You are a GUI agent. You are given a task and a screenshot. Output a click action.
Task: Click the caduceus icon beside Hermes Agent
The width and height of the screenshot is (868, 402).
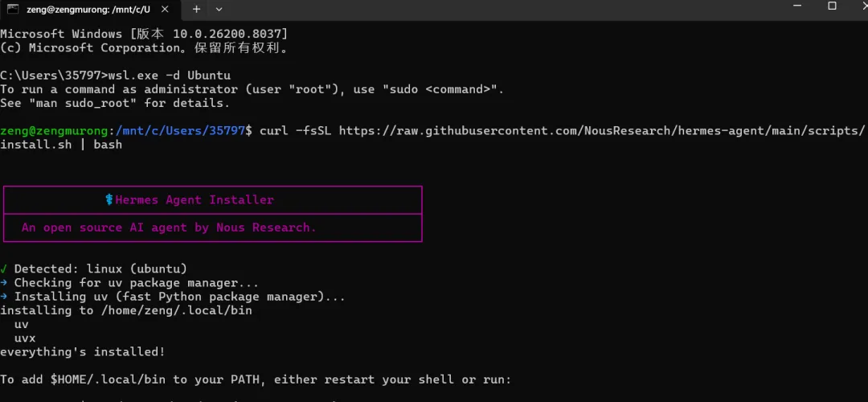click(109, 200)
